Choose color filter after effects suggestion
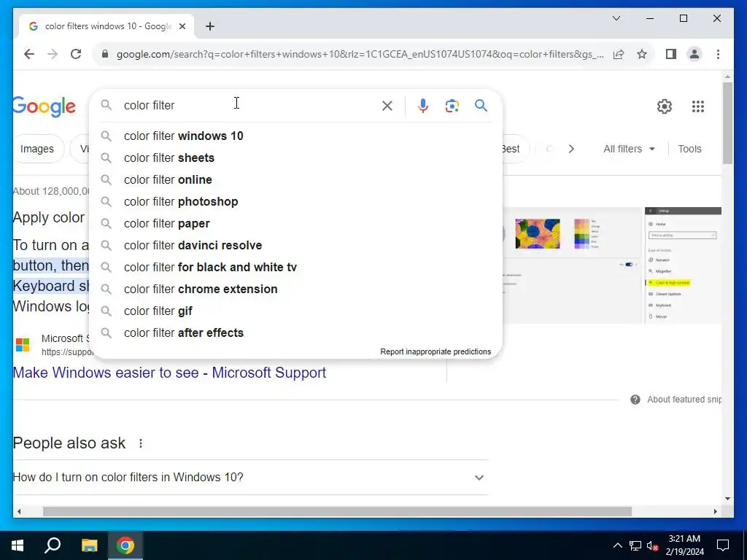The image size is (747, 560). point(295,333)
